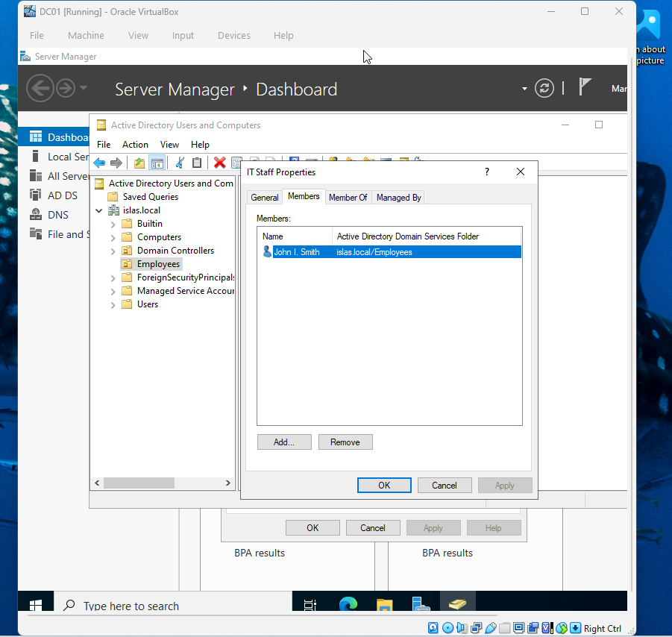Open the Server Manager navigation history dropdown
This screenshot has height=637, width=672.
tap(84, 88)
